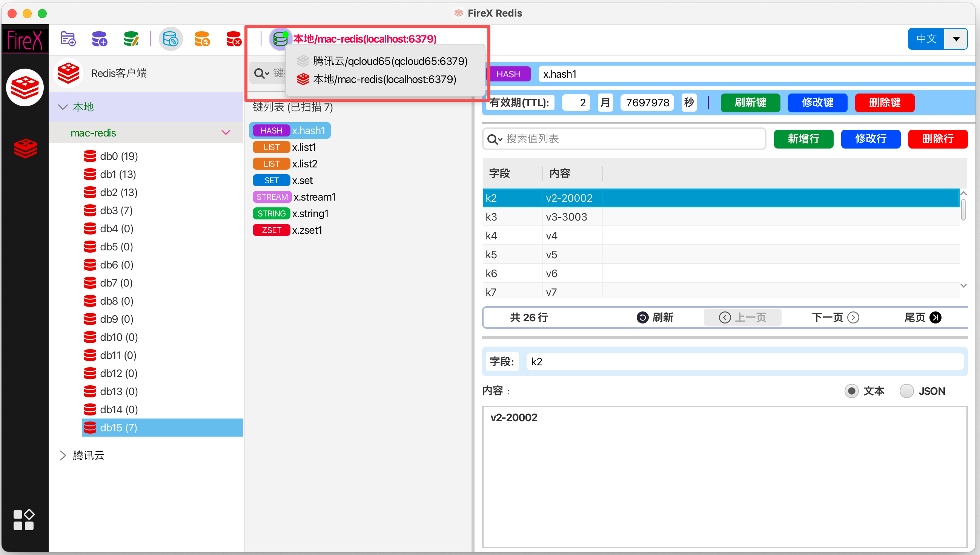Screen dimensions: 980x555
Task: Select the 文本 radio button
Action: point(851,391)
